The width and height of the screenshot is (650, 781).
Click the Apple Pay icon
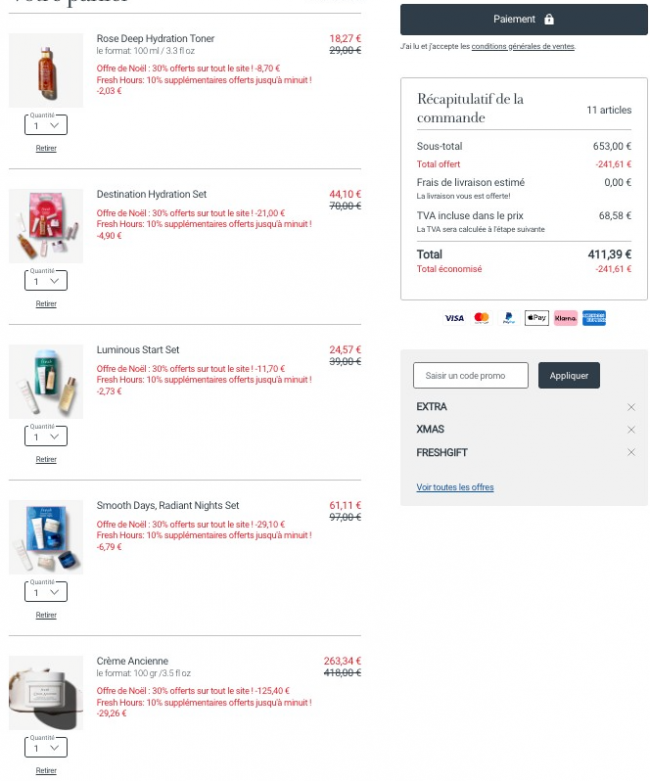537,318
